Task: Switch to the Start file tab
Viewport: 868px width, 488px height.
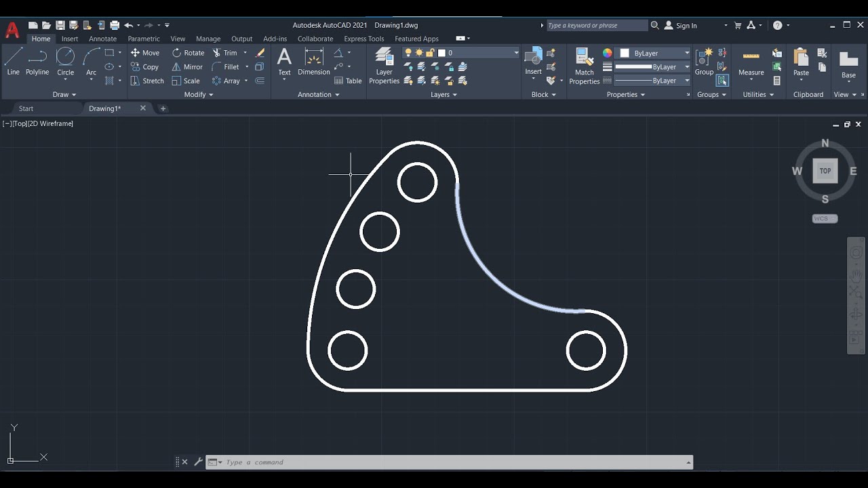Action: coord(26,108)
